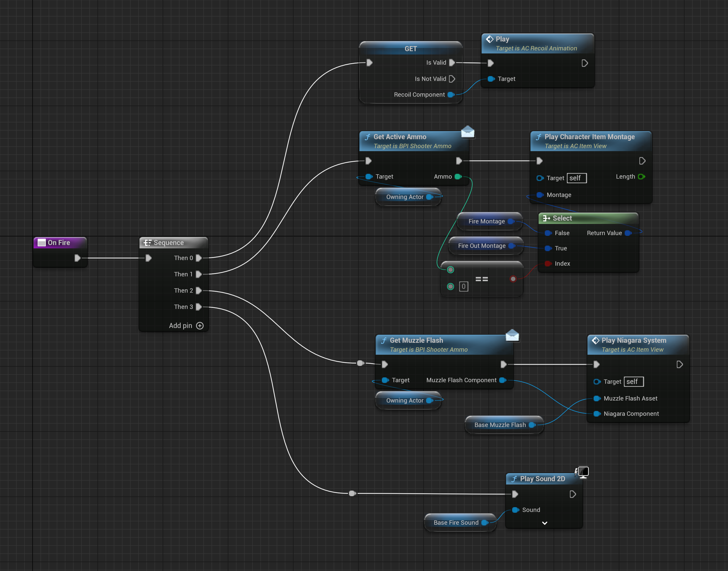Click the Recoil Component output pin
Screen dimensions: 728x571
click(x=451, y=95)
